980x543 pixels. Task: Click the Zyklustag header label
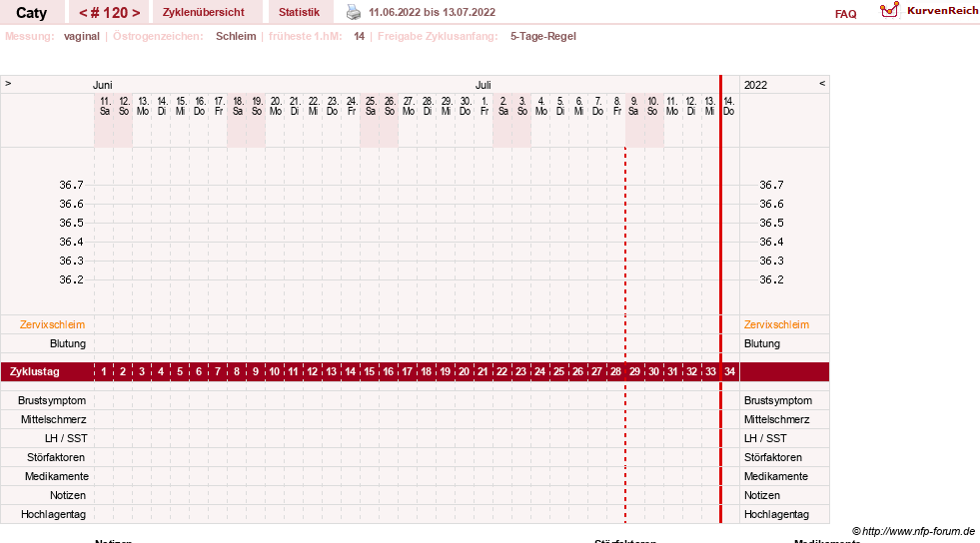coord(34,371)
